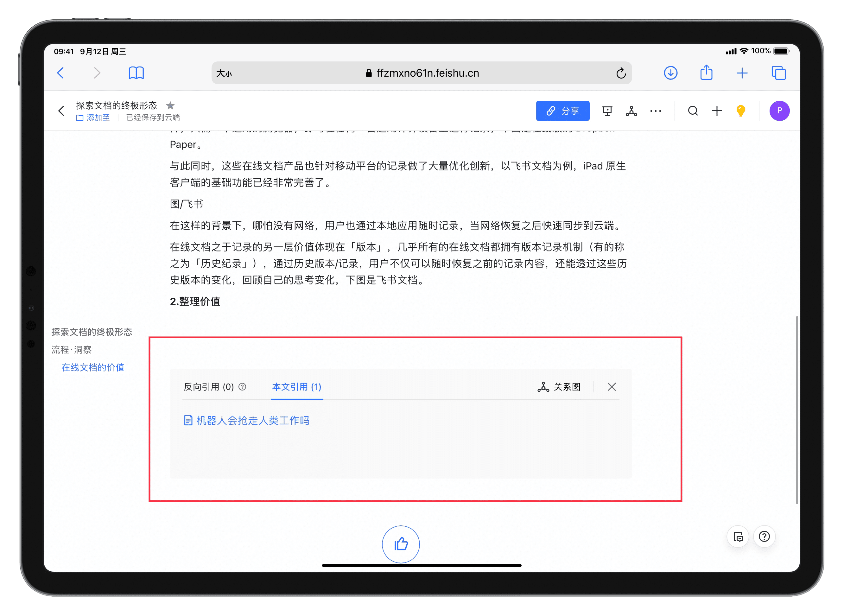Start presentation mode

click(607, 111)
